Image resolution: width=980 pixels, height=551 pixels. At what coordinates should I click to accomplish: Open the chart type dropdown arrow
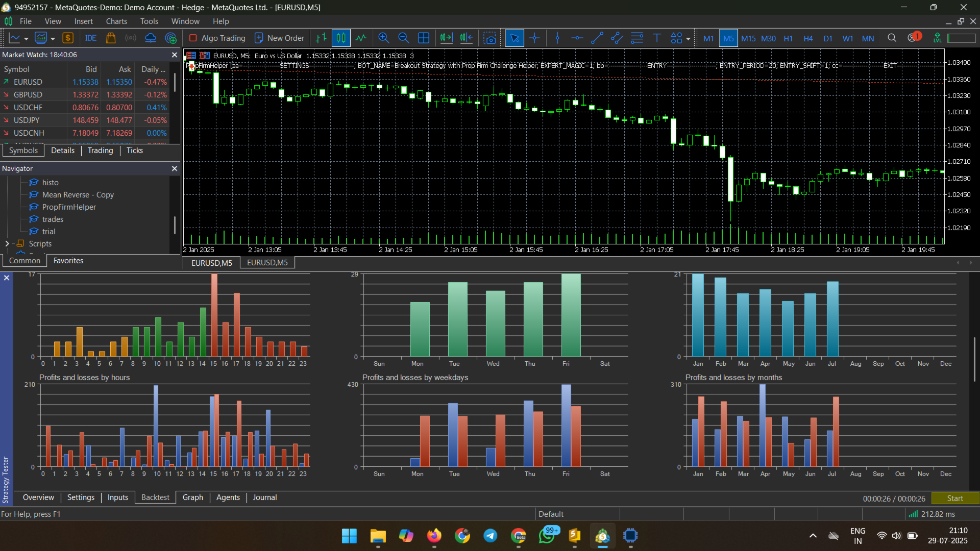[x=53, y=39]
